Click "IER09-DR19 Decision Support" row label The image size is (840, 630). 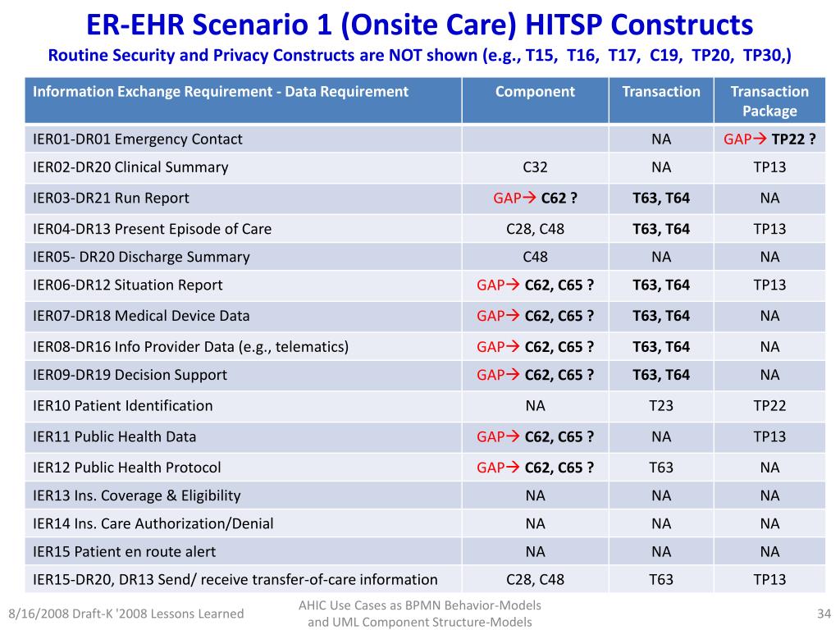[x=130, y=375]
